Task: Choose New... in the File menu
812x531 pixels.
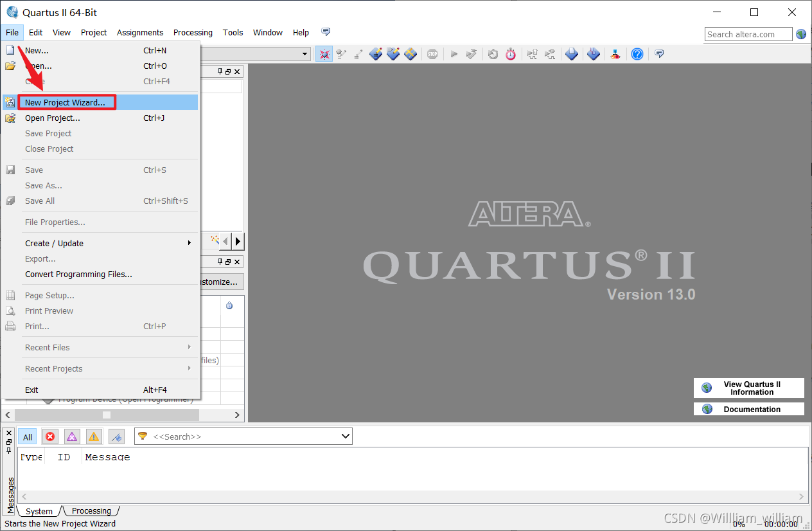Action: pos(100,50)
